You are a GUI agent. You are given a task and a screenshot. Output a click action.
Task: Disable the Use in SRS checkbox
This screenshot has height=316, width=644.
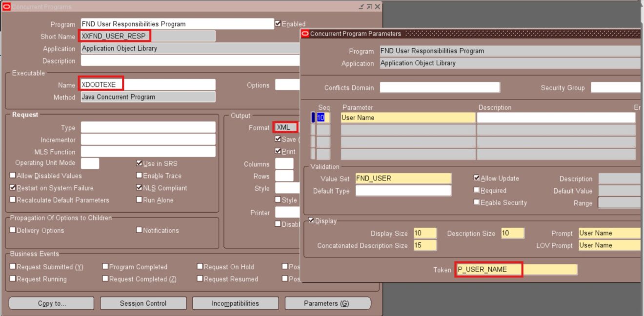point(139,164)
